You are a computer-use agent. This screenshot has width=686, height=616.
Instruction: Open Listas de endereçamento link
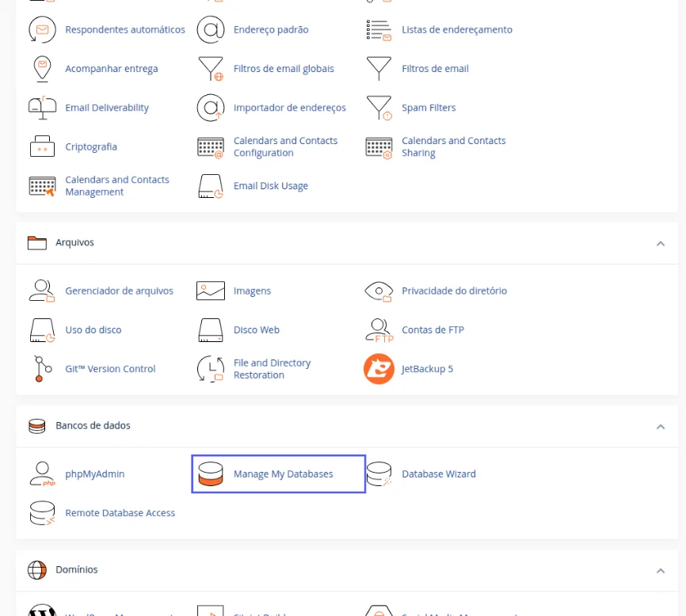tap(457, 30)
